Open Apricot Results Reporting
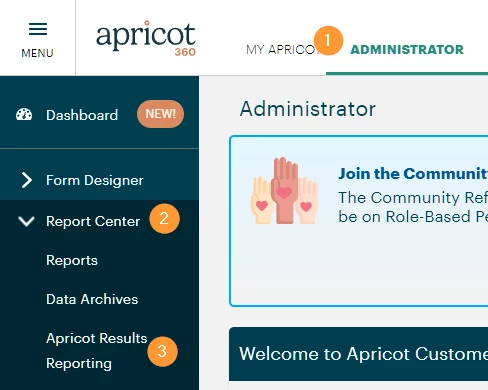Image resolution: width=488 pixels, height=390 pixels. click(x=97, y=351)
